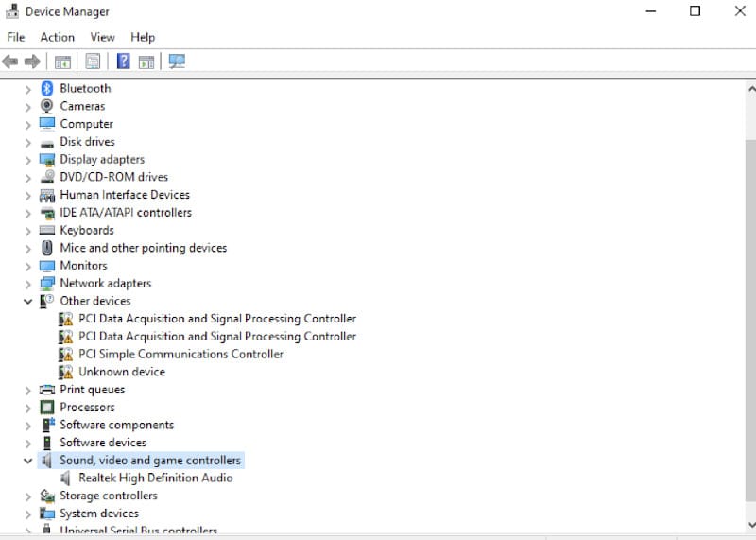756x540 pixels.
Task: Click the vertical scrollbar thumb
Action: click(750, 320)
